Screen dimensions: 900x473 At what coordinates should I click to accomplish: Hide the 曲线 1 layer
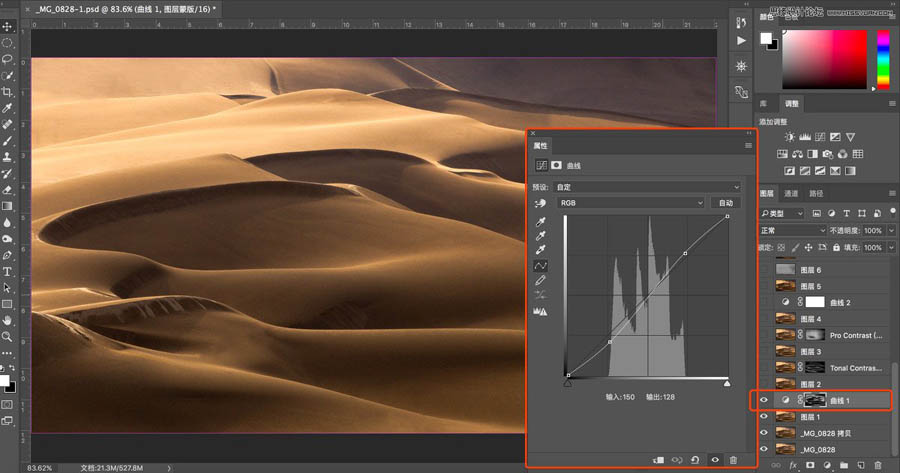[x=765, y=400]
